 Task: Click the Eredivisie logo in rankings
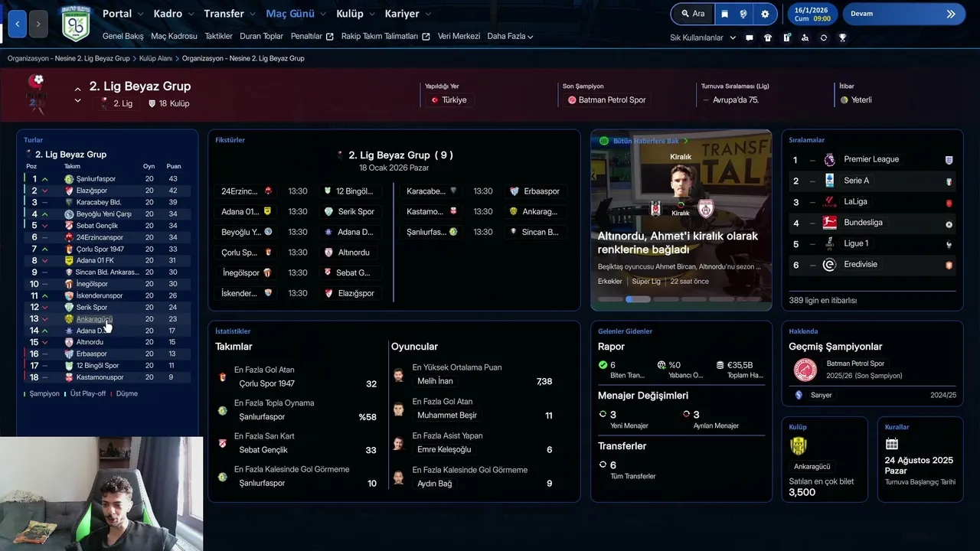click(829, 265)
